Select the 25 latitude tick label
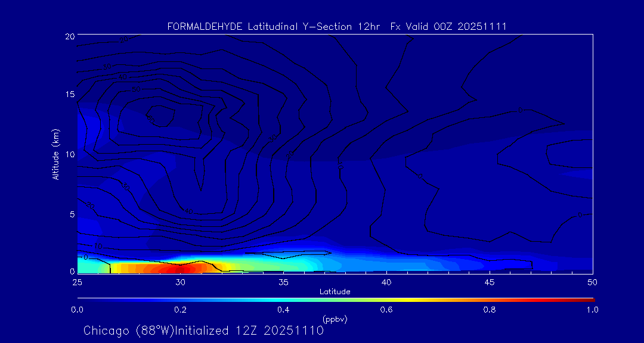 tap(77, 281)
